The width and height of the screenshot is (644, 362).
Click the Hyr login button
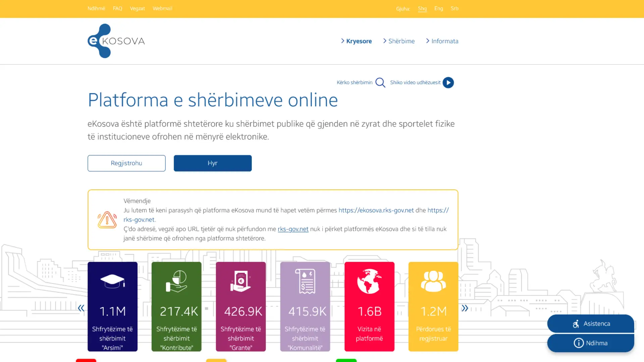click(x=213, y=163)
